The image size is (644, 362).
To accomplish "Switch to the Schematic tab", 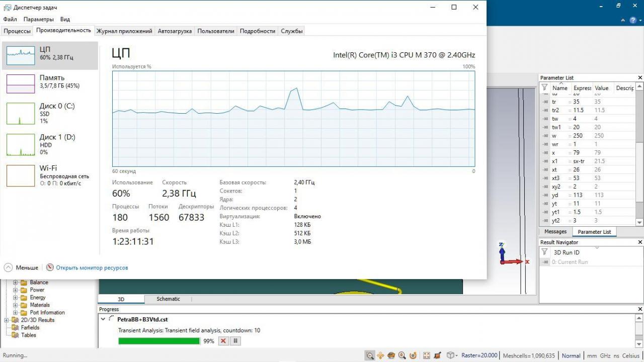I will coord(168,299).
